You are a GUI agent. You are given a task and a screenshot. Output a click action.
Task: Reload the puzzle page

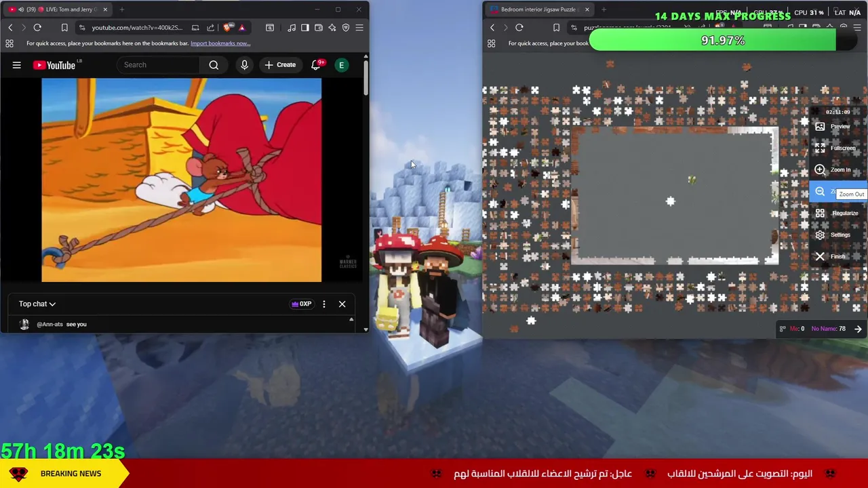pyautogui.click(x=519, y=28)
